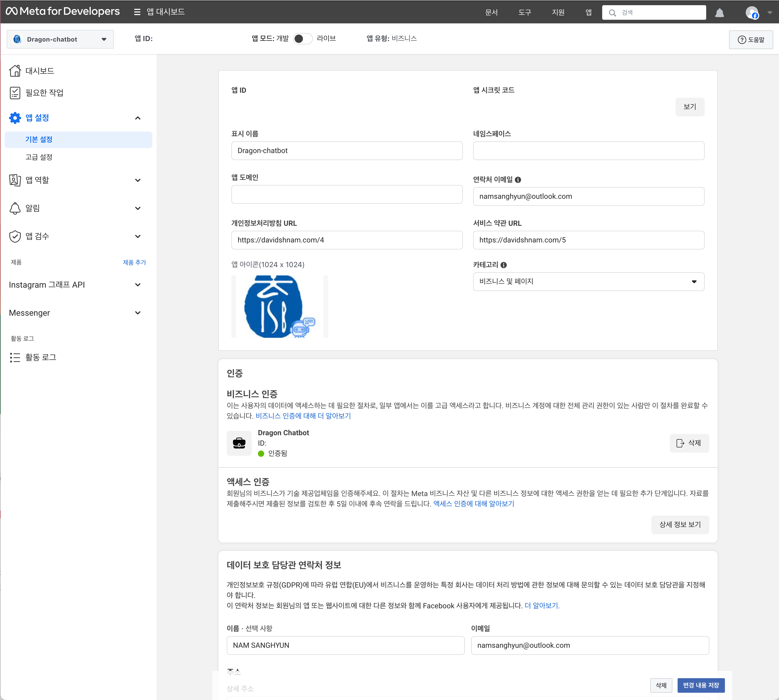The image size is (779, 700).
Task: Select 고급 설정 in the sidebar
Action: tap(39, 157)
